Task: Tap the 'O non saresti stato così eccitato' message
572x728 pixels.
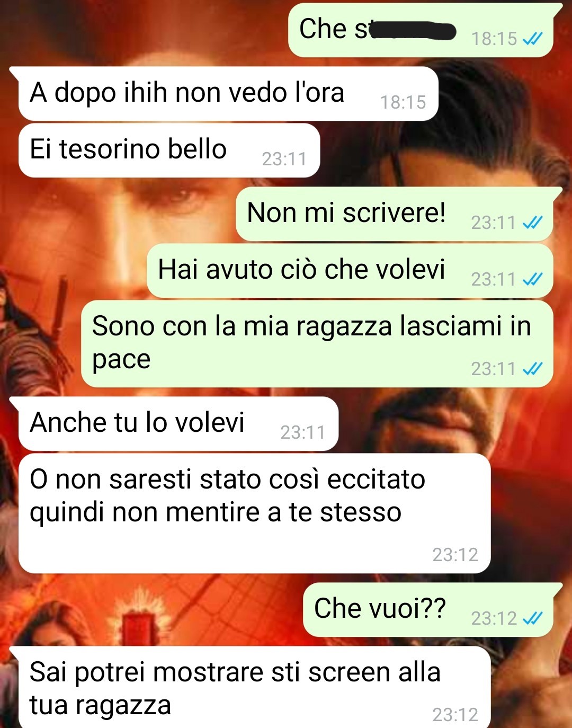Action: tap(255, 513)
